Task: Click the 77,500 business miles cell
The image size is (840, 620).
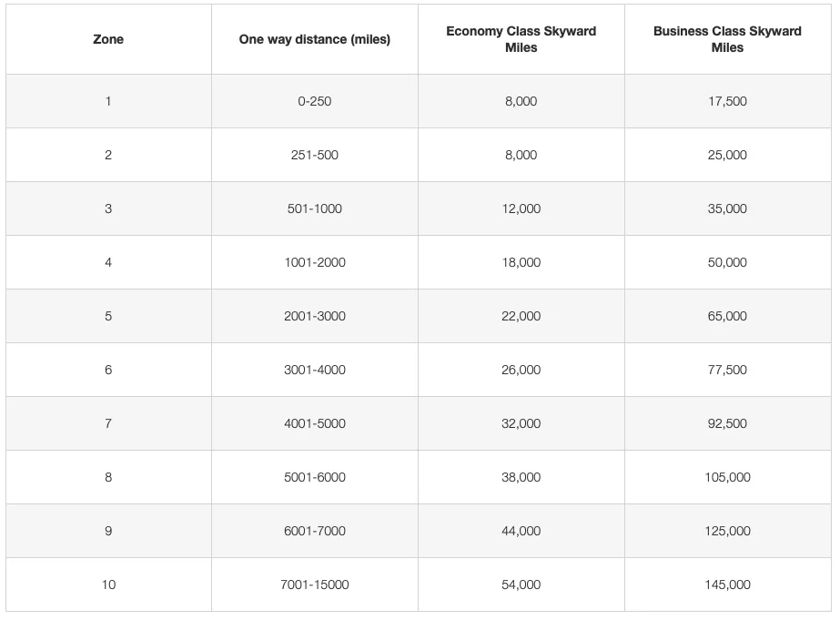Action: tap(727, 370)
